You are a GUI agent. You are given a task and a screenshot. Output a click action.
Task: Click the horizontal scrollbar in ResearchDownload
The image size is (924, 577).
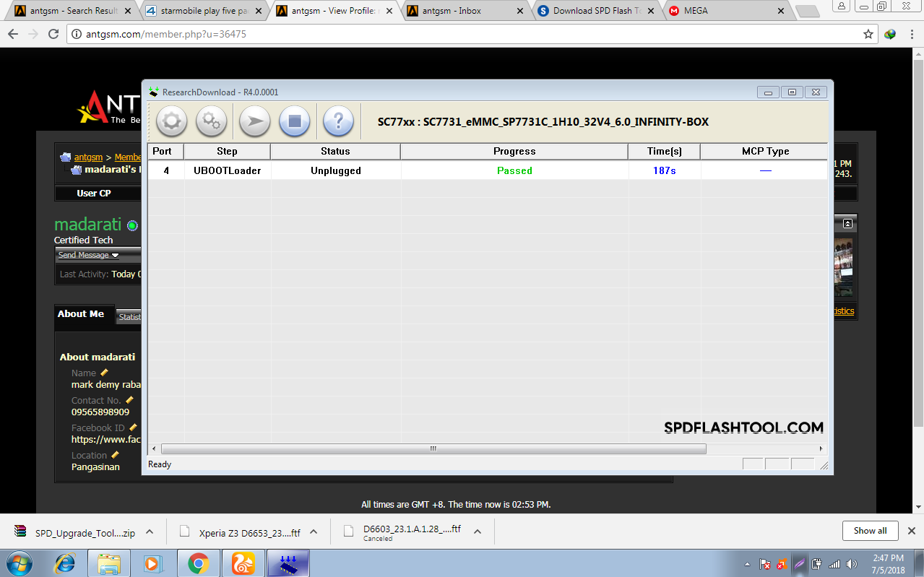click(433, 448)
